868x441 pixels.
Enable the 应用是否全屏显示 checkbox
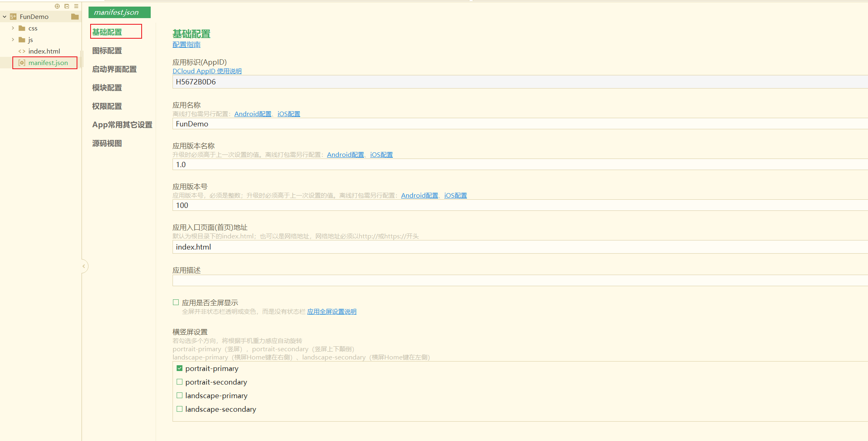click(x=176, y=303)
